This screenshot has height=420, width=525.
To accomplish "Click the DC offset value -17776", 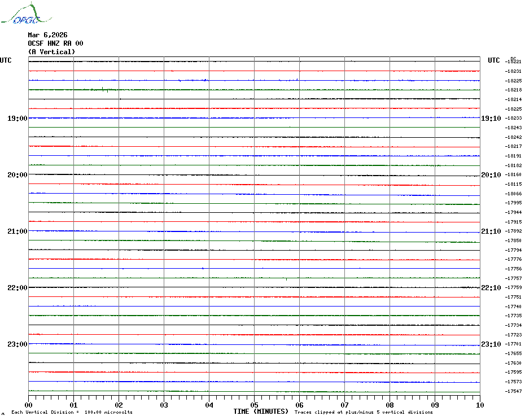I will pos(513,259).
